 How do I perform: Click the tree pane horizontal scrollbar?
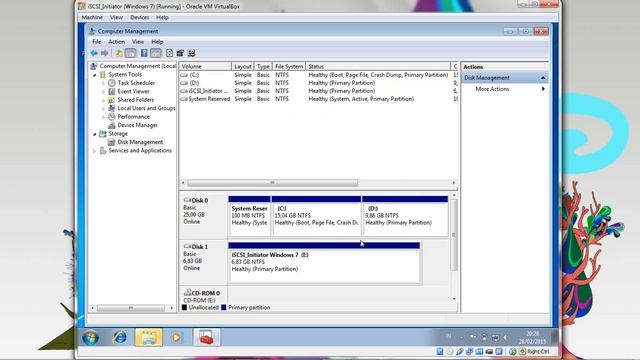[x=132, y=308]
